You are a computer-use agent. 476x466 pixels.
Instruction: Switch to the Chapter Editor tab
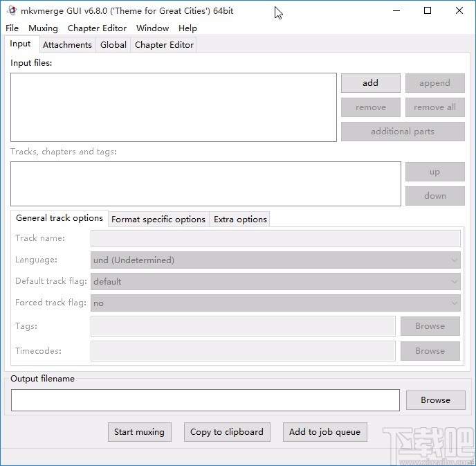164,44
